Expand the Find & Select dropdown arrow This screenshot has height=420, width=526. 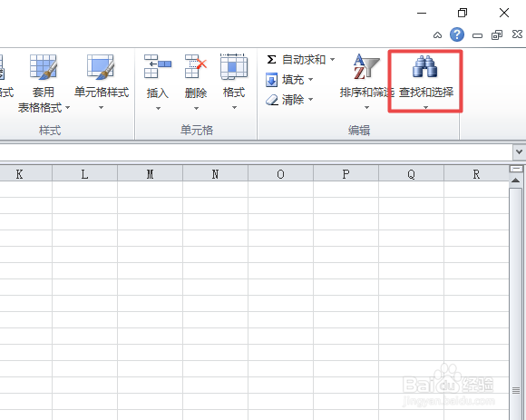click(x=425, y=108)
